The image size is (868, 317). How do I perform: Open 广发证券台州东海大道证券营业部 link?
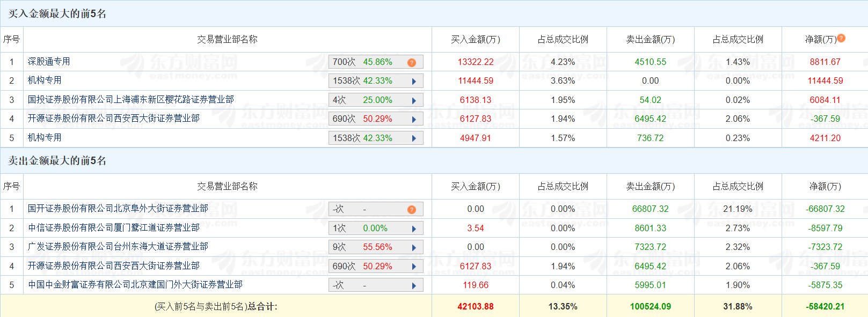coord(118,247)
